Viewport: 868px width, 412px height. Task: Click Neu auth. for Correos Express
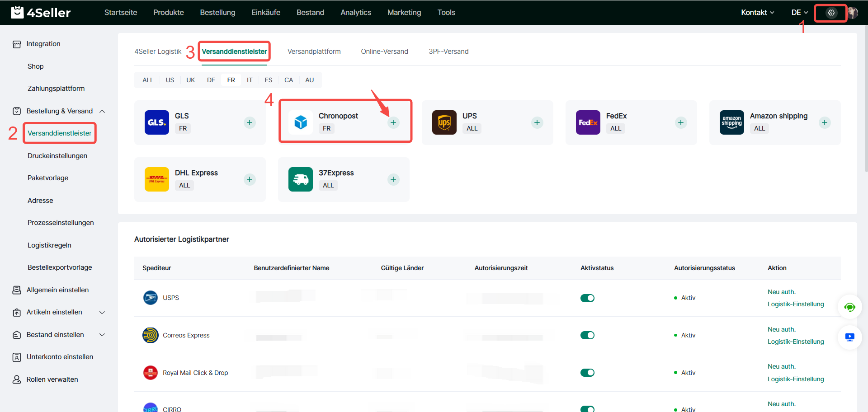(782, 329)
